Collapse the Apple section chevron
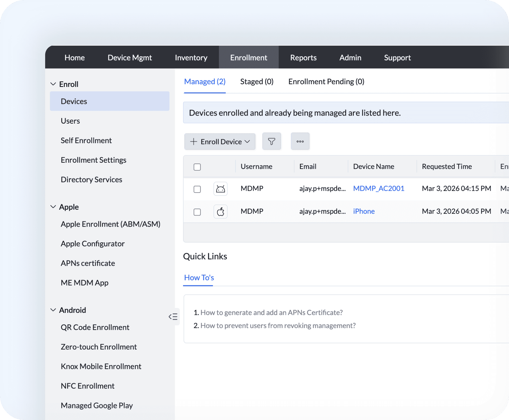509x420 pixels. click(x=53, y=207)
